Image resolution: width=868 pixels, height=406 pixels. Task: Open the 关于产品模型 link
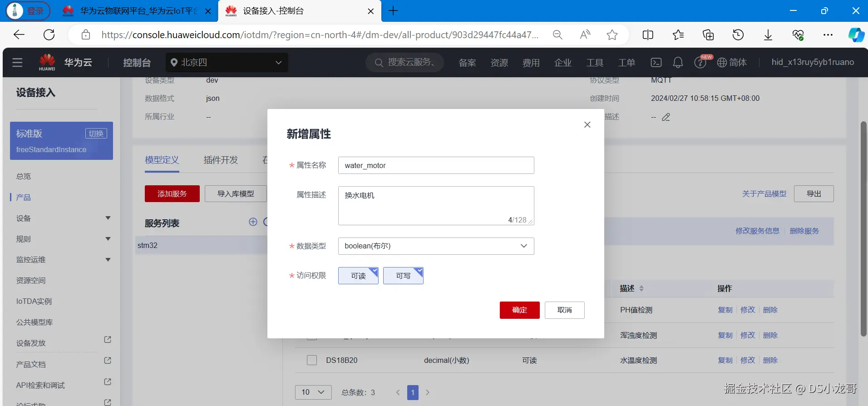pos(764,194)
